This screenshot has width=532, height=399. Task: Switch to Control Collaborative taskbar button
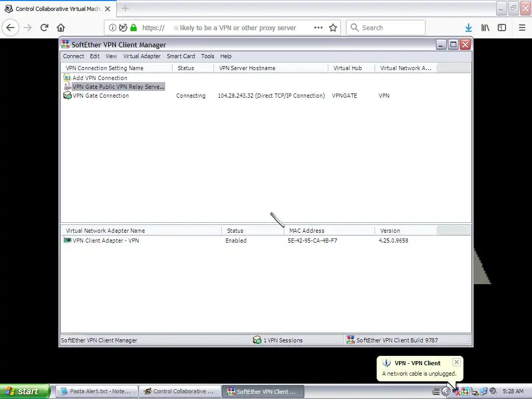(x=180, y=391)
